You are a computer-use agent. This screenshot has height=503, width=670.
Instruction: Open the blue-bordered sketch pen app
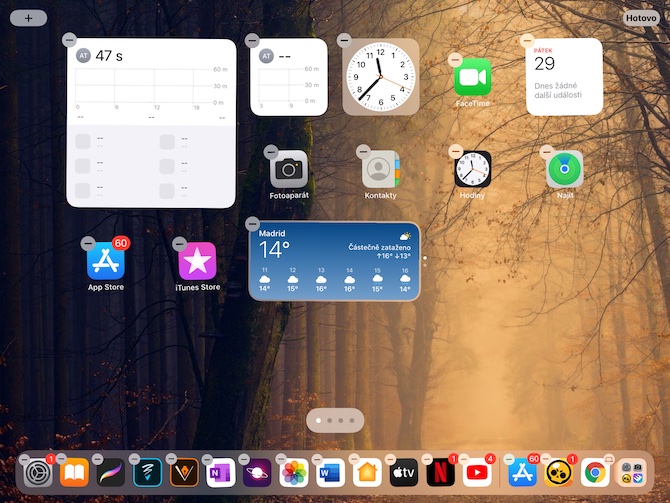(x=147, y=473)
